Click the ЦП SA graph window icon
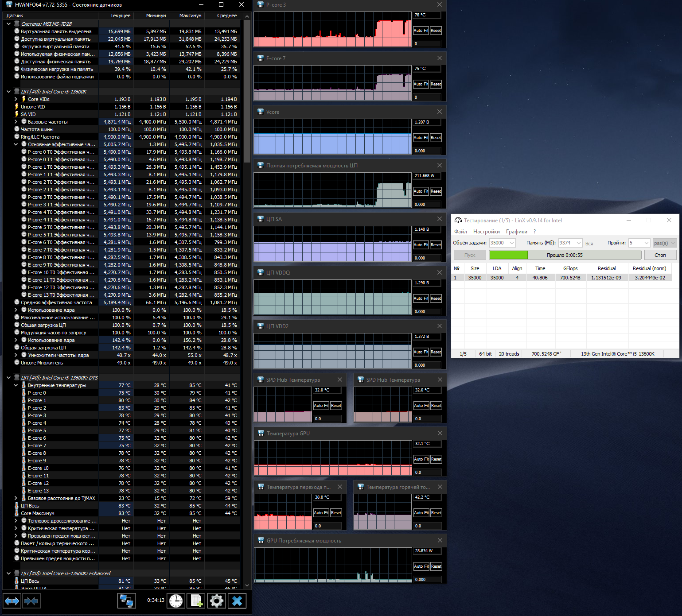682x616 pixels. pos(261,219)
